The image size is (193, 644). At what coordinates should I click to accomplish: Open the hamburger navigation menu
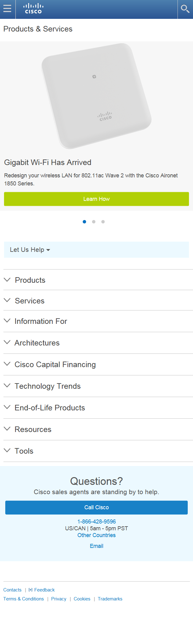(7, 9)
